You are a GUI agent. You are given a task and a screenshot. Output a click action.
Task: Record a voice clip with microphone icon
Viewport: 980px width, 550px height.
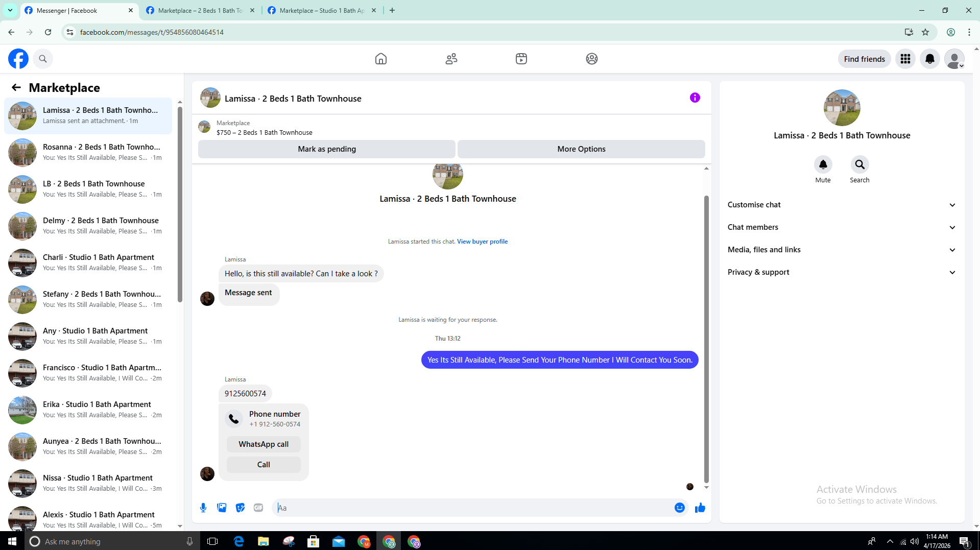point(203,508)
